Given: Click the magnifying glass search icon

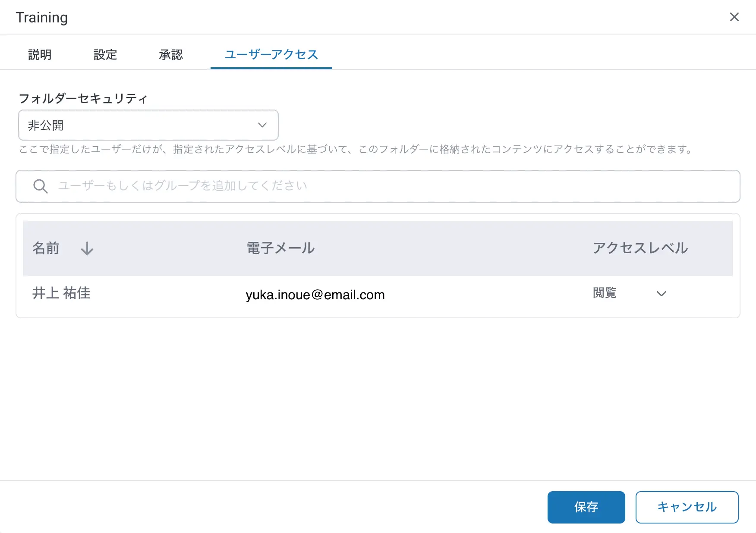Looking at the screenshot, I should tap(40, 186).
